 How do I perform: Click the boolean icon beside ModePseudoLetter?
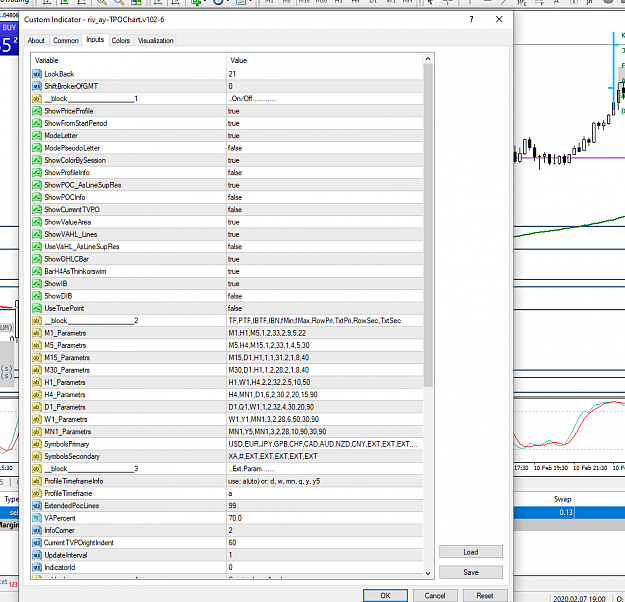click(x=37, y=148)
